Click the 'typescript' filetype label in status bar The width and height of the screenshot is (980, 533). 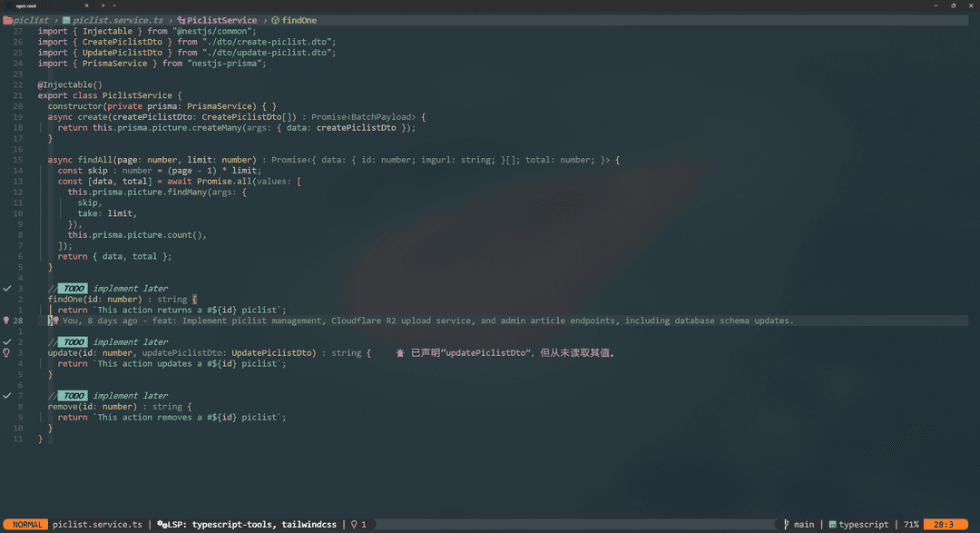[x=863, y=524]
